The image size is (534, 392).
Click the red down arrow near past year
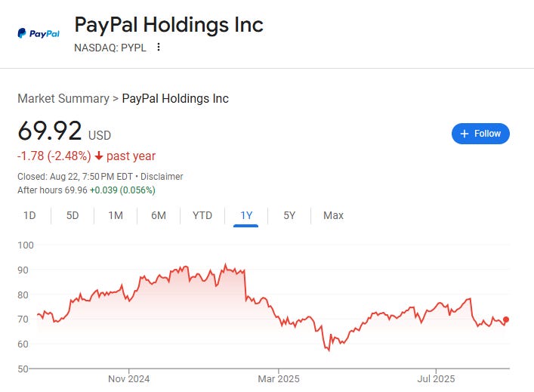[x=98, y=156]
